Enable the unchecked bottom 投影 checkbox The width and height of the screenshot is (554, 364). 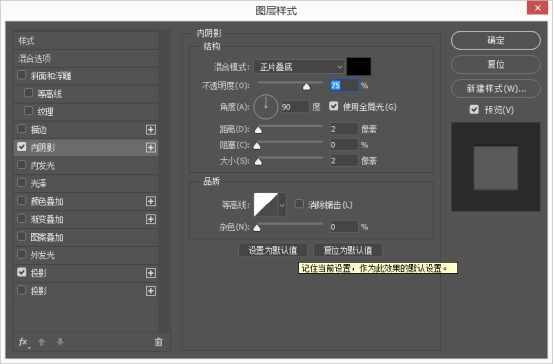tap(22, 290)
